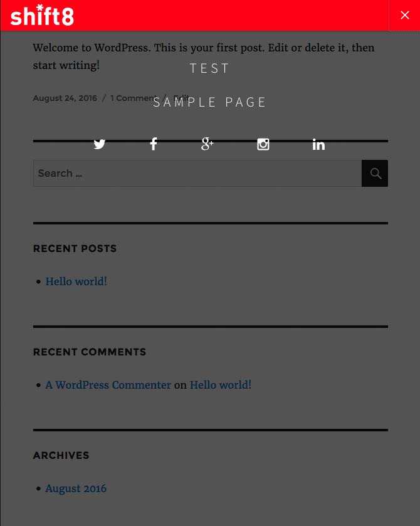Screen dimensions: 420x526
Task: Visit the Google Plus profile icon
Action: click(x=207, y=144)
